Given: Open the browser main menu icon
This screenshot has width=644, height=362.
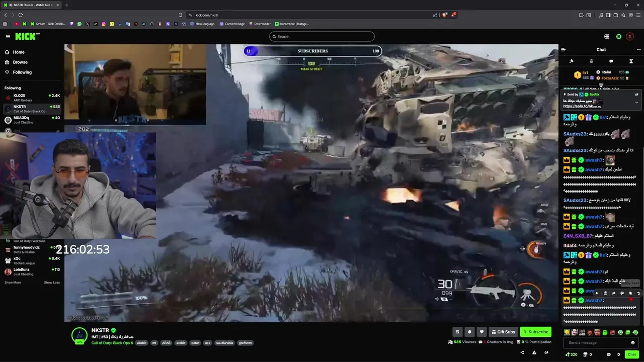Looking at the screenshot, I should pyautogui.click(x=638, y=15).
